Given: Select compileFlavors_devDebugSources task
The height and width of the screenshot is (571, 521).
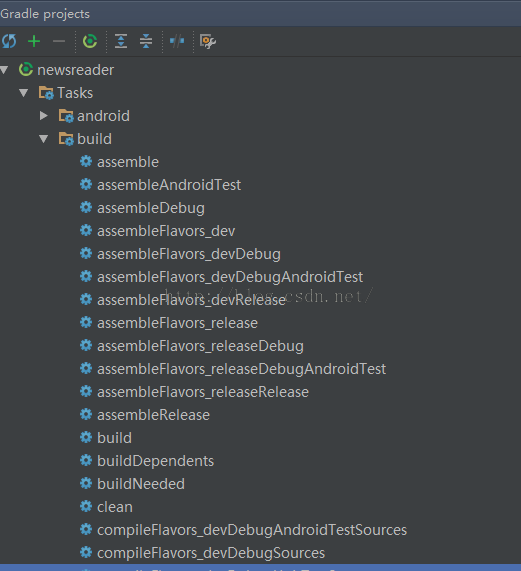Looking at the screenshot, I should (x=211, y=553).
